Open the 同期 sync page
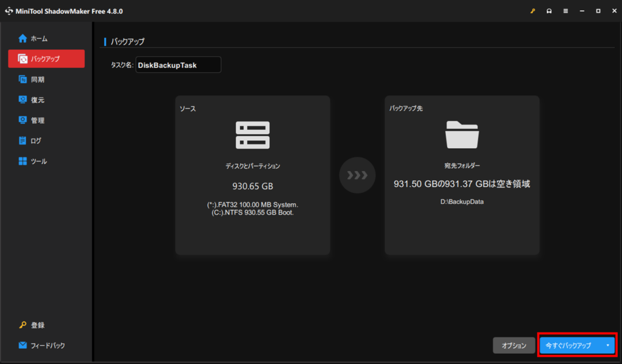 (x=38, y=79)
